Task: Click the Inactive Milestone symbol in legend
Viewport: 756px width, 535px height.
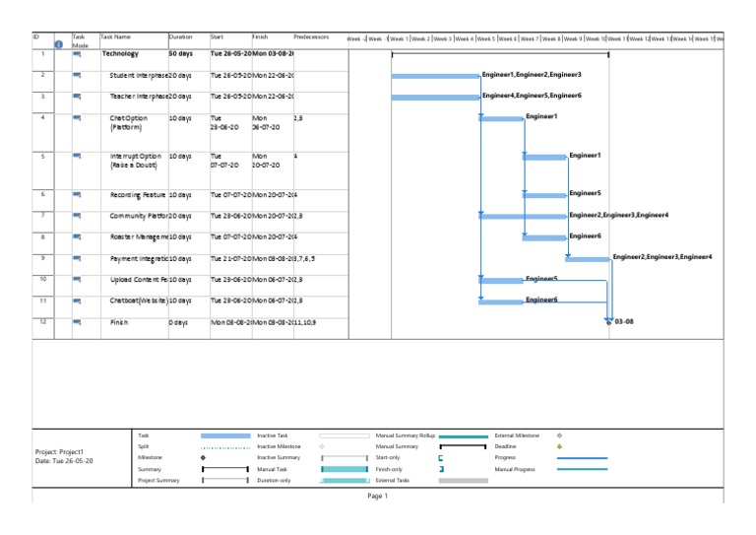Action: (322, 446)
